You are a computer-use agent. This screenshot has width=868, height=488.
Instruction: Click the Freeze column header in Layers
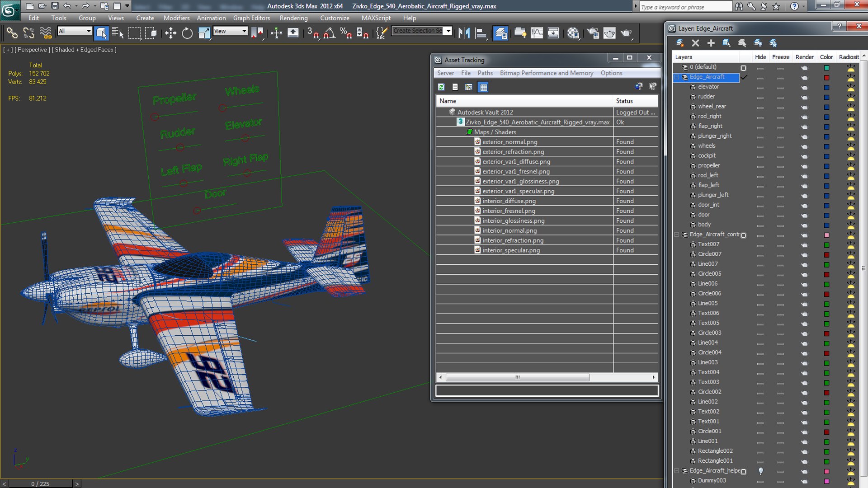tap(780, 57)
